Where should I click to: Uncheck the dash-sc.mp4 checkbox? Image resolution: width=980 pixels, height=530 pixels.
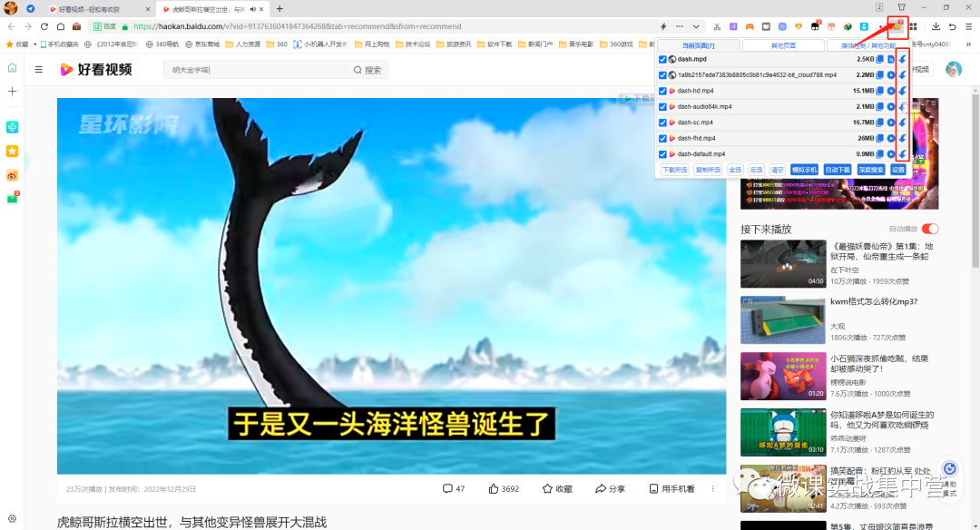(x=662, y=123)
